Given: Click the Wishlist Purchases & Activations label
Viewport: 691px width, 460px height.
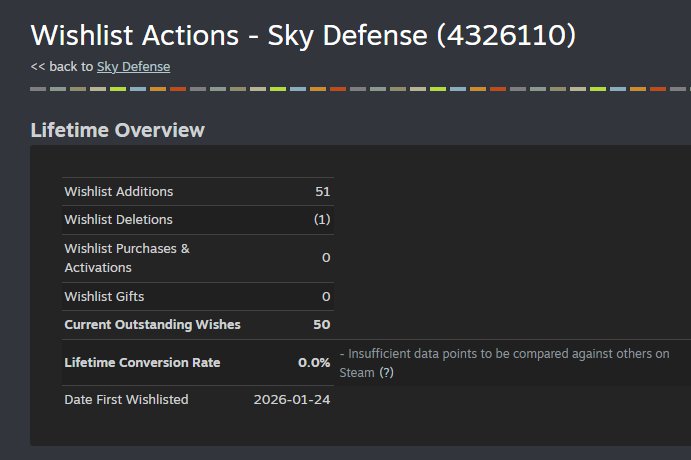Looking at the screenshot, I should pyautogui.click(x=127, y=258).
